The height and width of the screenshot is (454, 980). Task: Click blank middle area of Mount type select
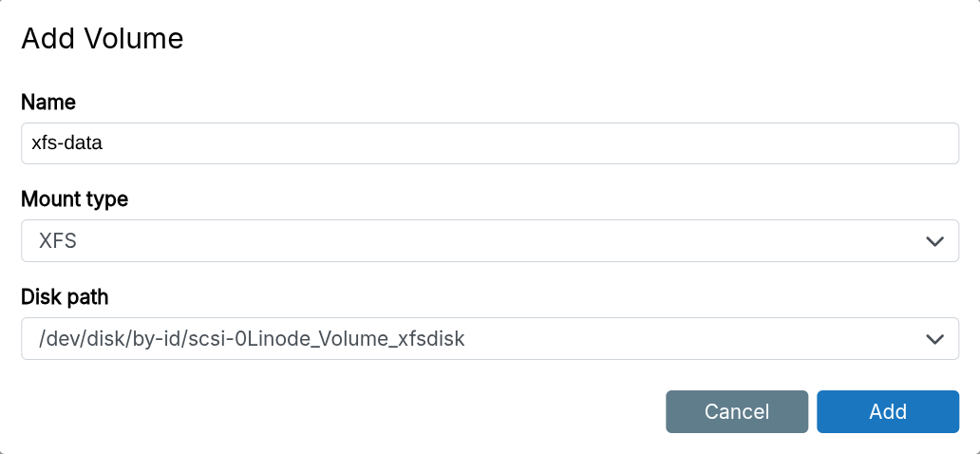(x=490, y=241)
